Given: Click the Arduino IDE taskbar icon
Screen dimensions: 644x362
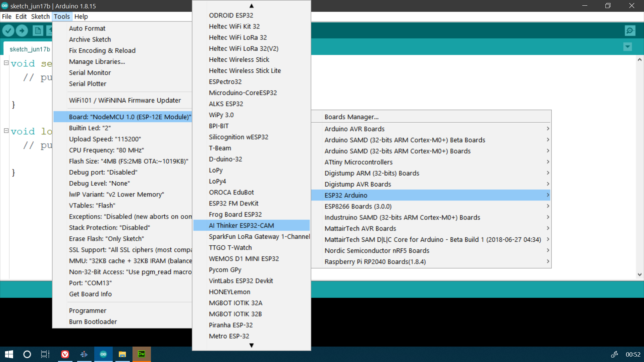Looking at the screenshot, I should click(103, 354).
